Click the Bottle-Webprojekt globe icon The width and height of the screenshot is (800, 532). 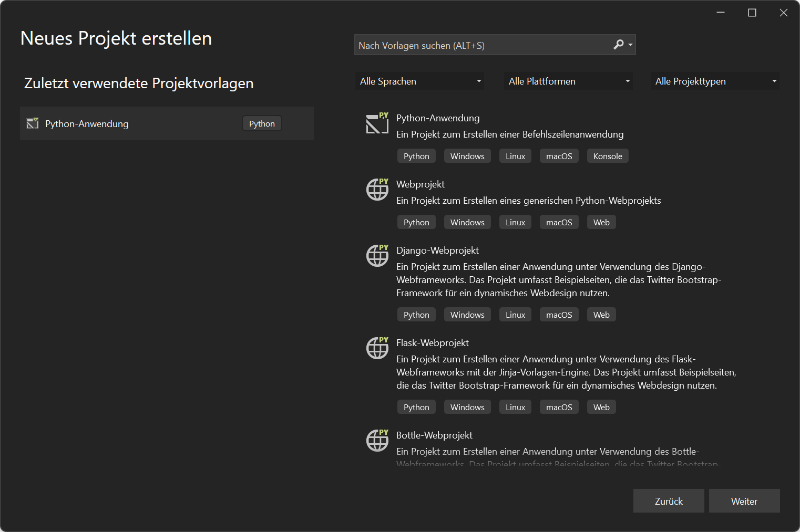(x=377, y=441)
